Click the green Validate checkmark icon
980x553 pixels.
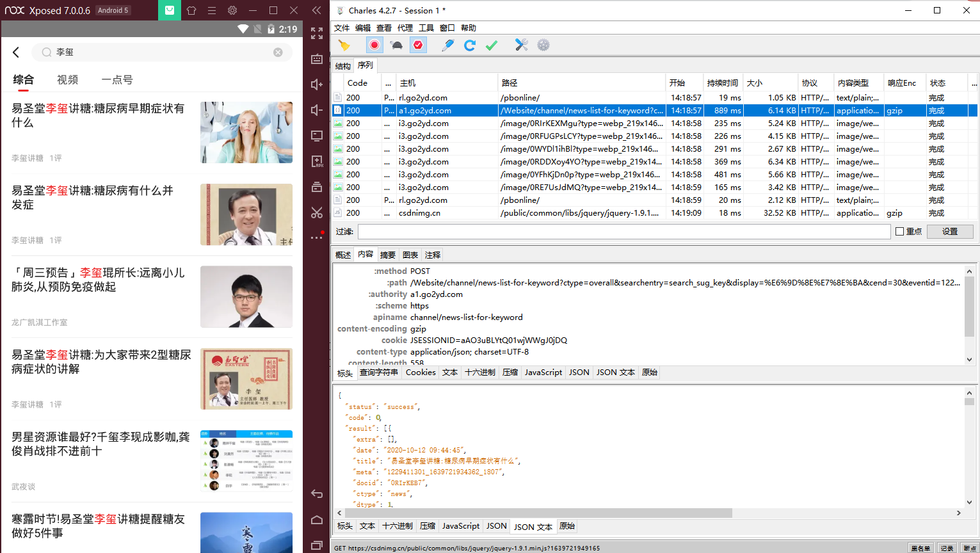492,45
